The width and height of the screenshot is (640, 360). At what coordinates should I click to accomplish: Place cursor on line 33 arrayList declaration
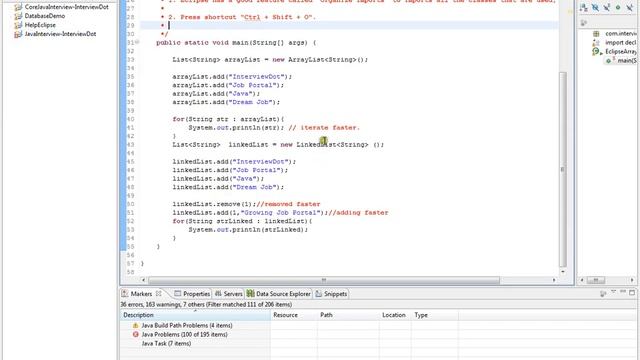(270, 60)
